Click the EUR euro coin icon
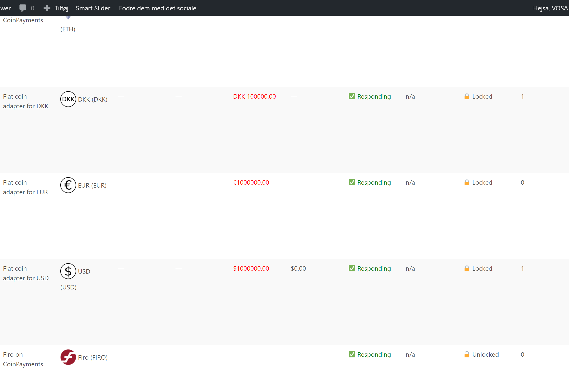 click(68, 185)
